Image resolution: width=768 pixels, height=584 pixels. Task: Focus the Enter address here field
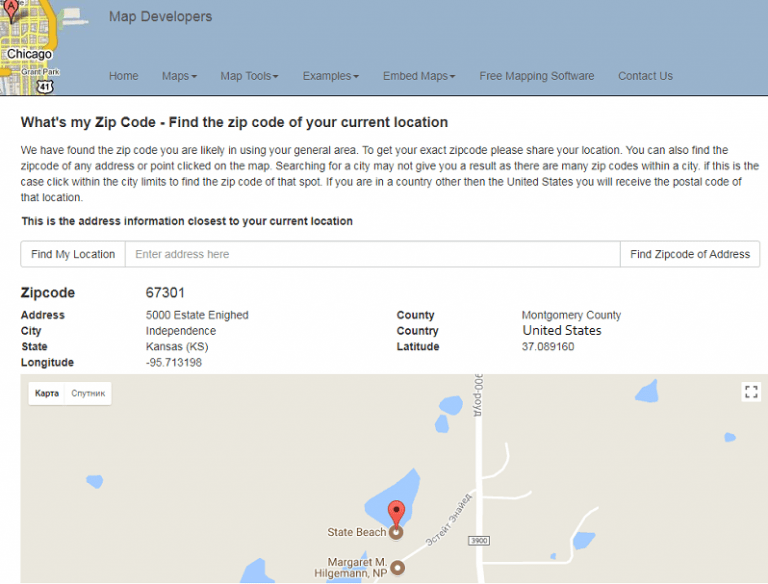pos(373,254)
